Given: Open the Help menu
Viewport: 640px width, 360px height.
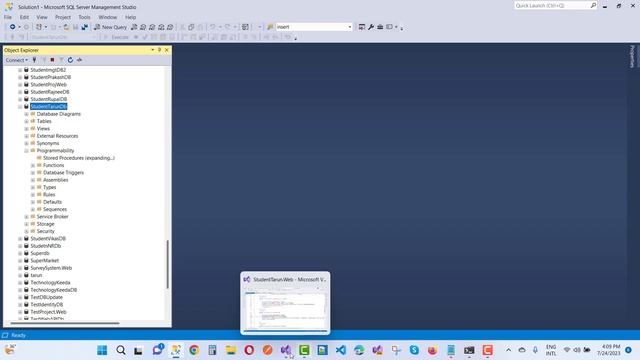Looking at the screenshot, I should (131, 17).
